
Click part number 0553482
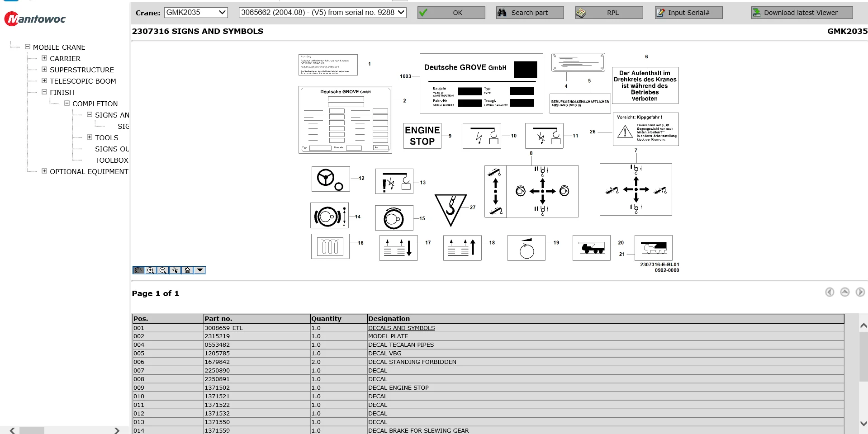coord(217,345)
